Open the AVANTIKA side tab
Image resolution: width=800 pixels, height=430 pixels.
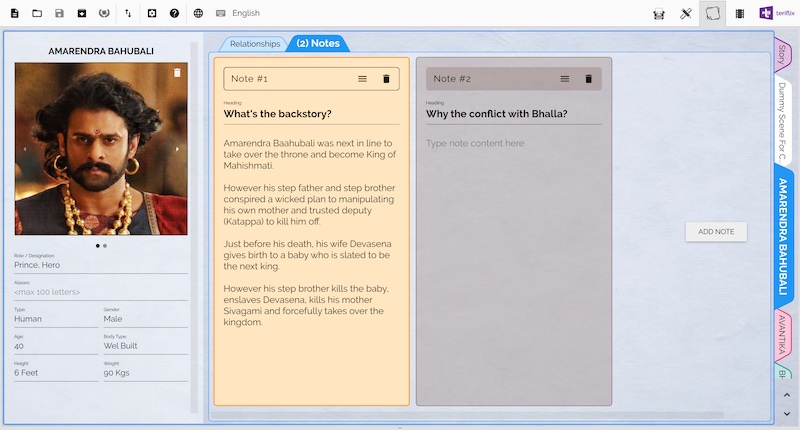(782, 335)
